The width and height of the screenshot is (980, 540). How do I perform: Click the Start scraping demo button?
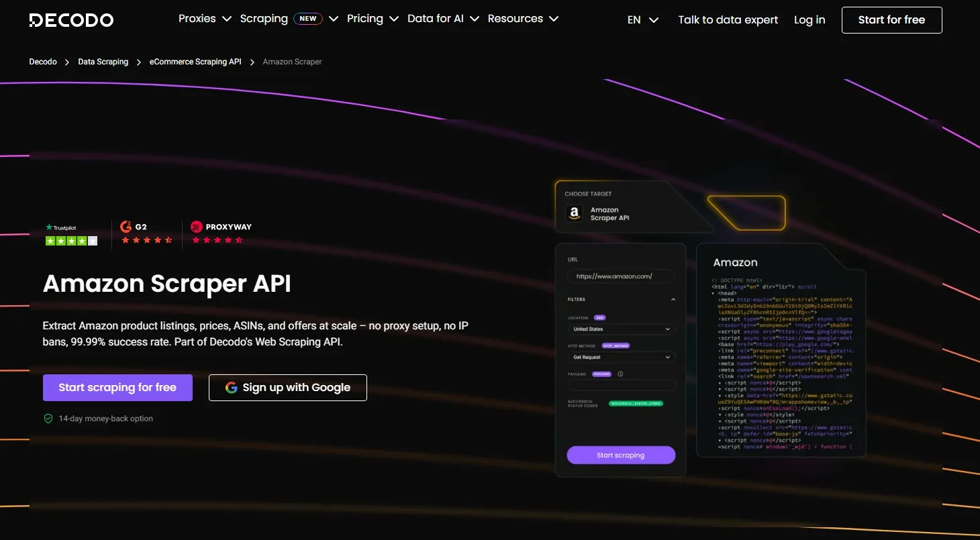click(621, 455)
